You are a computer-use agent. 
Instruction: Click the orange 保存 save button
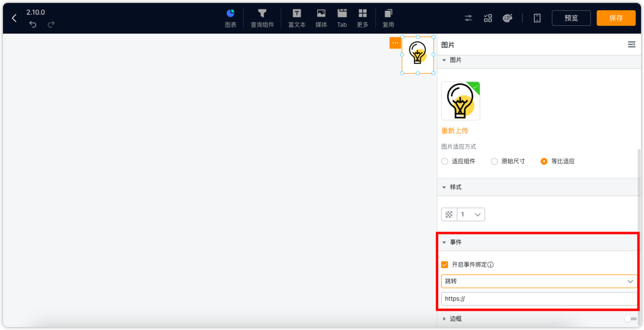616,18
